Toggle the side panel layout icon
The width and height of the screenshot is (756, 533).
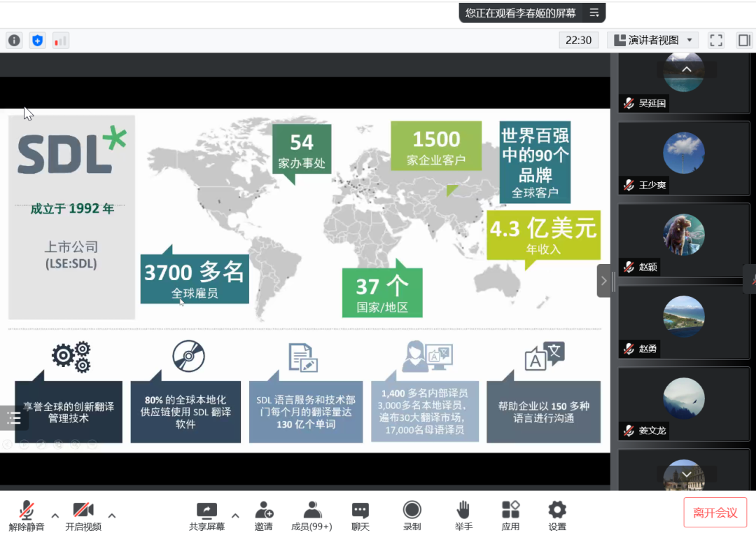pyautogui.click(x=743, y=41)
